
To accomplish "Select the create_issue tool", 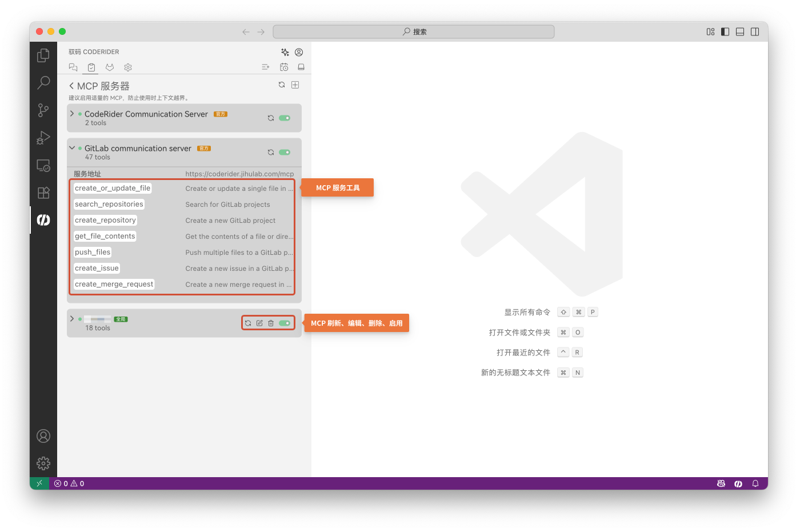I will click(97, 268).
